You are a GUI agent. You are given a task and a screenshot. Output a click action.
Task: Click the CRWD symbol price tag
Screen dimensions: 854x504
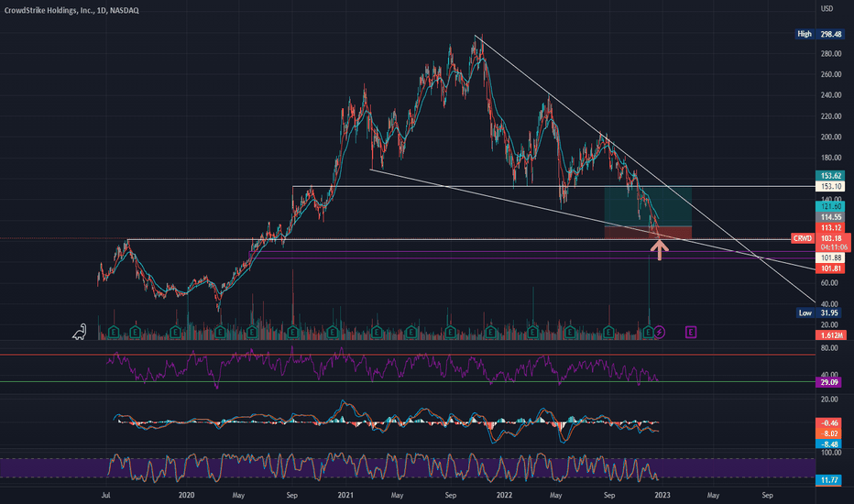coord(803,238)
